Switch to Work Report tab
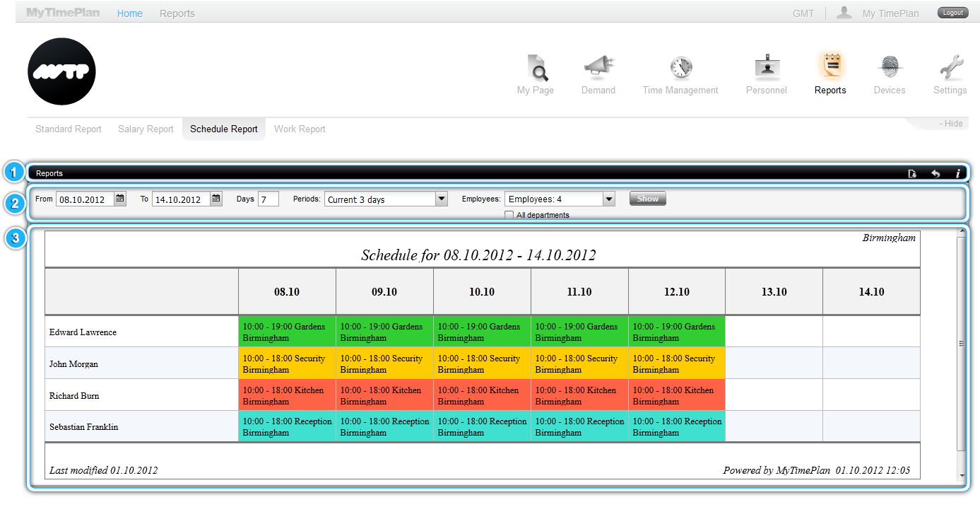This screenshot has width=980, height=507. (300, 129)
